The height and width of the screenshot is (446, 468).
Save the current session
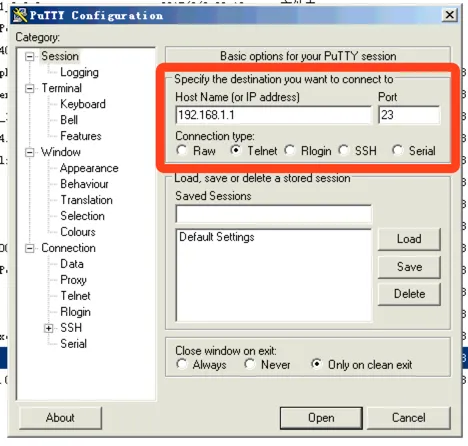pyautogui.click(x=409, y=267)
